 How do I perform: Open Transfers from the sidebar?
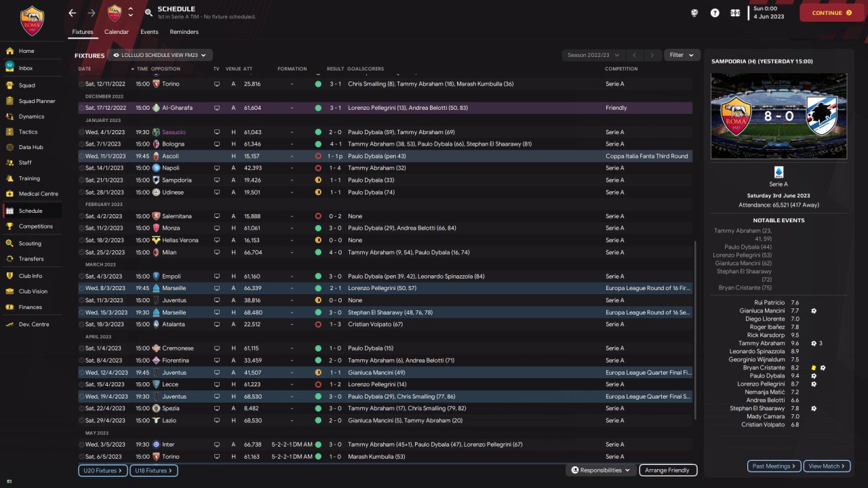(x=31, y=259)
